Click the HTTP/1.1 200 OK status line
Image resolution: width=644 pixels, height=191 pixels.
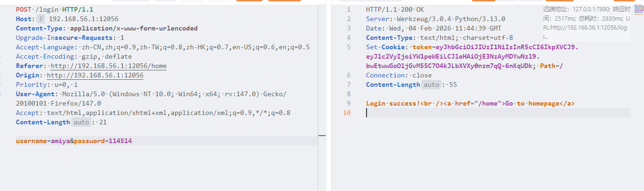click(x=394, y=9)
